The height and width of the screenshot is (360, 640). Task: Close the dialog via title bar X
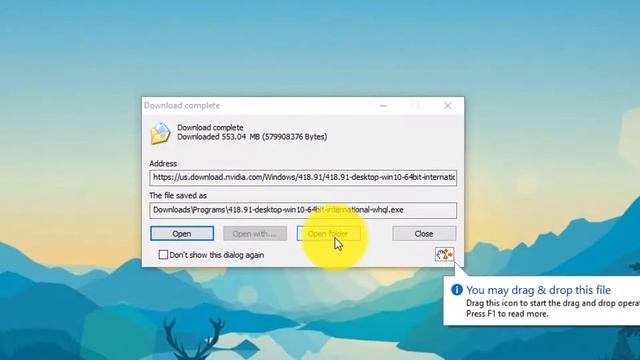pyautogui.click(x=448, y=106)
